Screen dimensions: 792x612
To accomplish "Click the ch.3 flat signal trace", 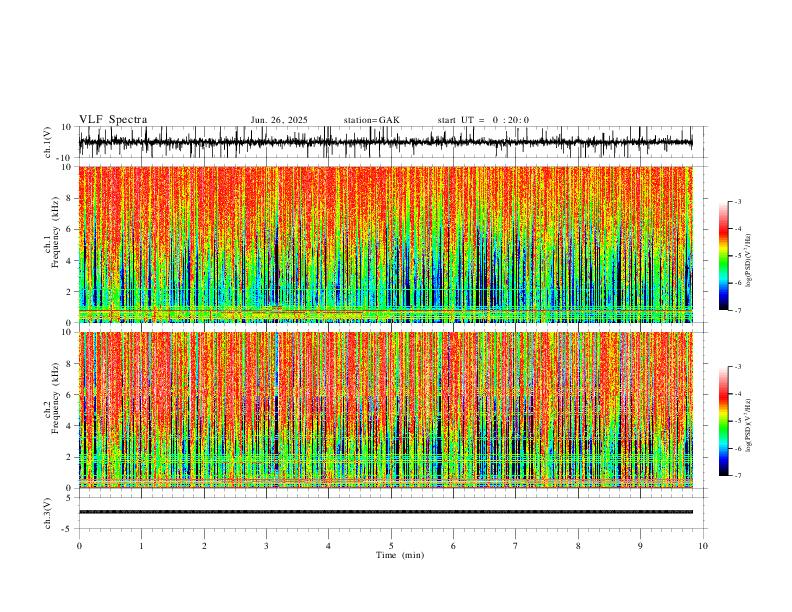I will 385,512.
